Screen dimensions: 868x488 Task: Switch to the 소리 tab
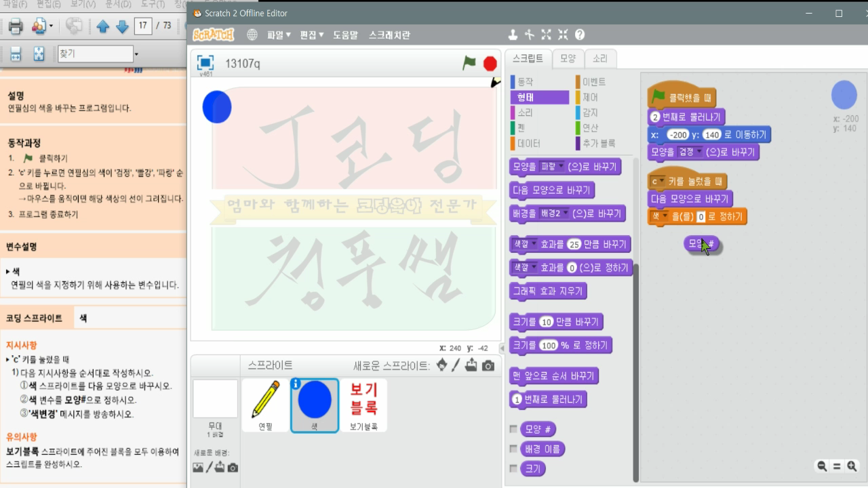point(600,59)
